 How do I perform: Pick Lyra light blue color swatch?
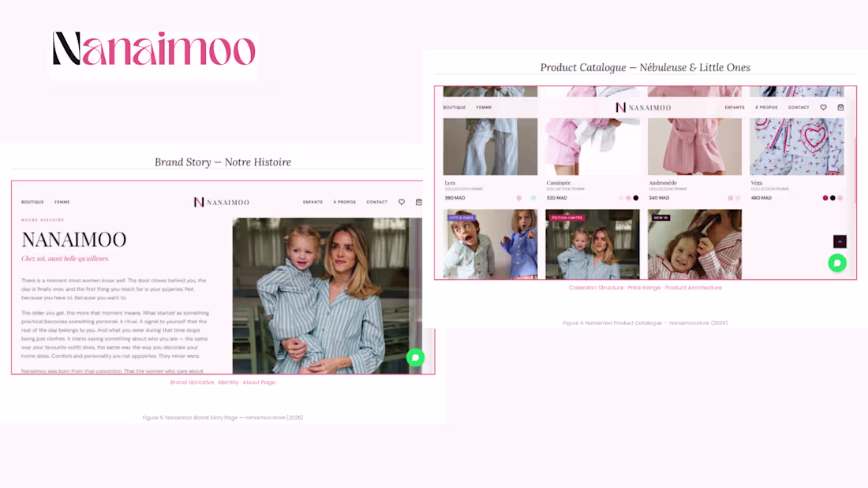(x=533, y=198)
